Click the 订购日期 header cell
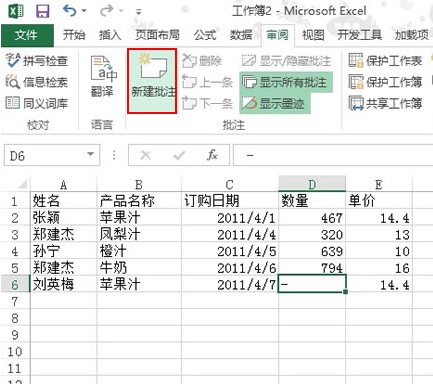The image size is (433, 384). click(x=230, y=201)
